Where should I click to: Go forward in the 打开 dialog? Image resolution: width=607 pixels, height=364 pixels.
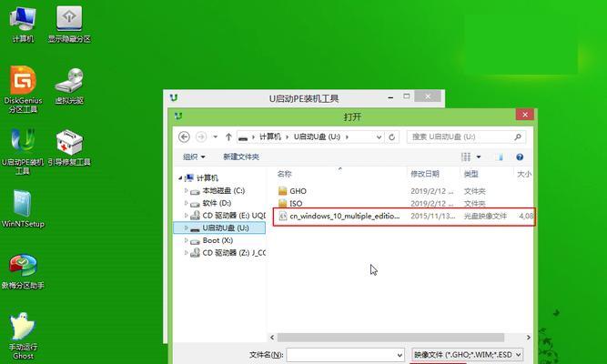click(200, 136)
